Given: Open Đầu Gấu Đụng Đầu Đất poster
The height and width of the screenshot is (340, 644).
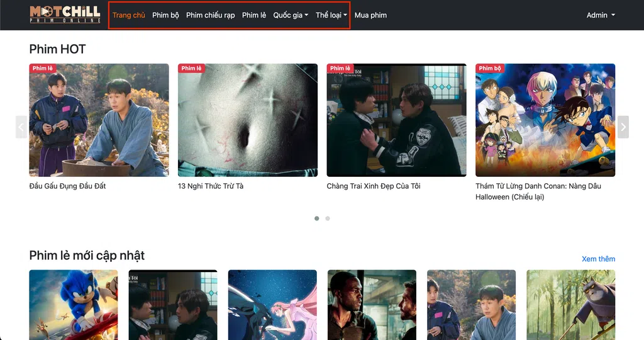Looking at the screenshot, I should click(x=99, y=120).
